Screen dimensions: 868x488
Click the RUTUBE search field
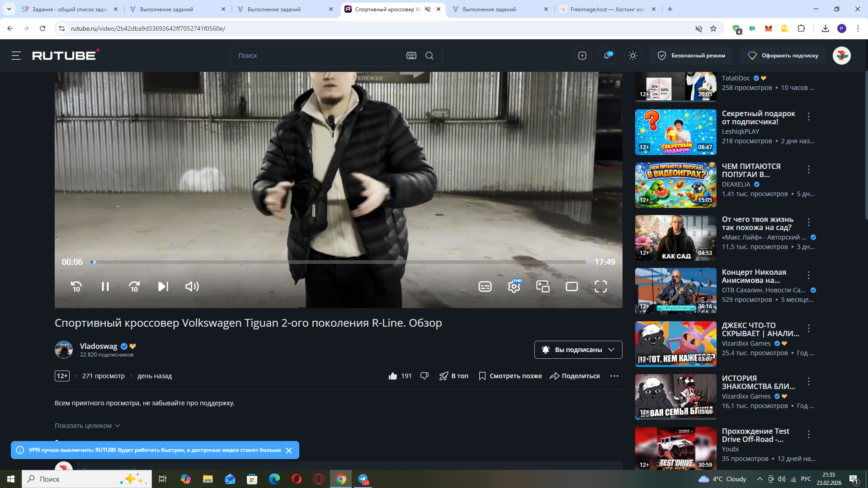pyautogui.click(x=316, y=56)
